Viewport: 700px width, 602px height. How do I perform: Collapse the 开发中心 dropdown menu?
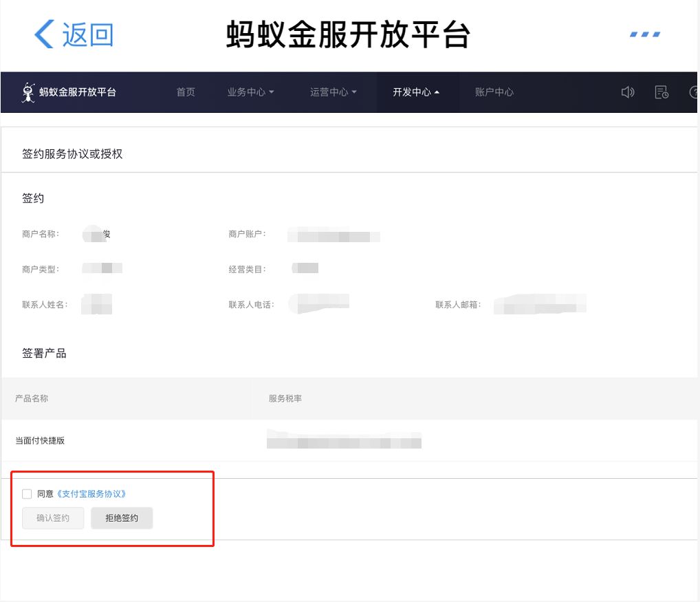[x=415, y=92]
